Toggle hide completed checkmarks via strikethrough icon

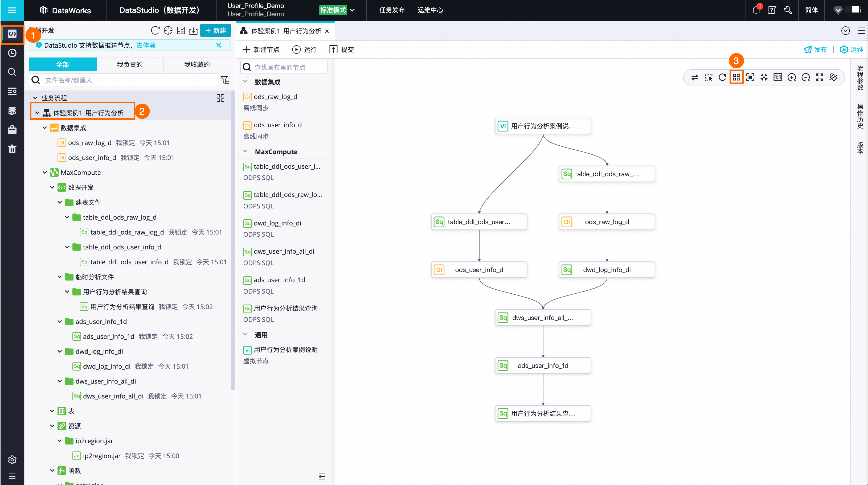[834, 77]
